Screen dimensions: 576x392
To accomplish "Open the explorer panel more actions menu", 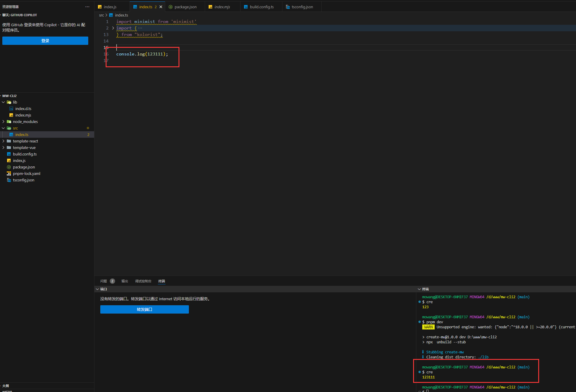I will click(x=87, y=7).
